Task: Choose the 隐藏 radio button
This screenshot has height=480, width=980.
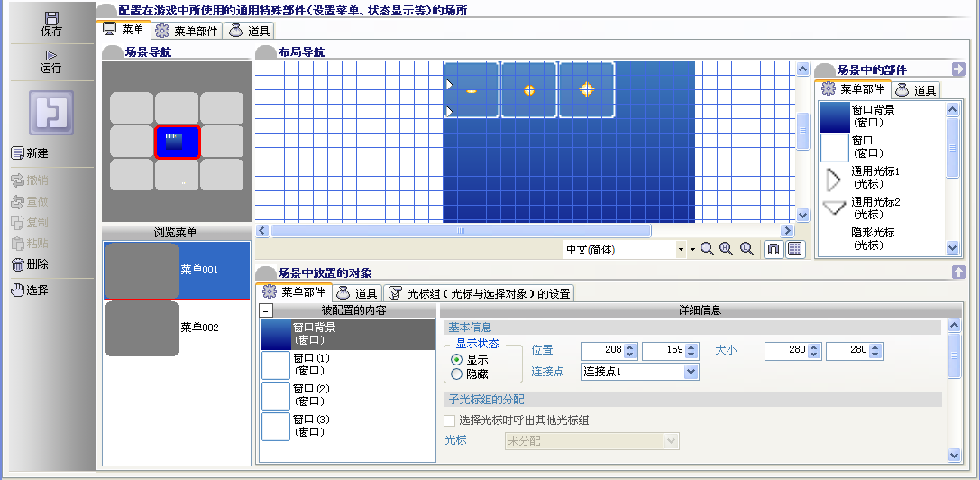Action: point(456,374)
